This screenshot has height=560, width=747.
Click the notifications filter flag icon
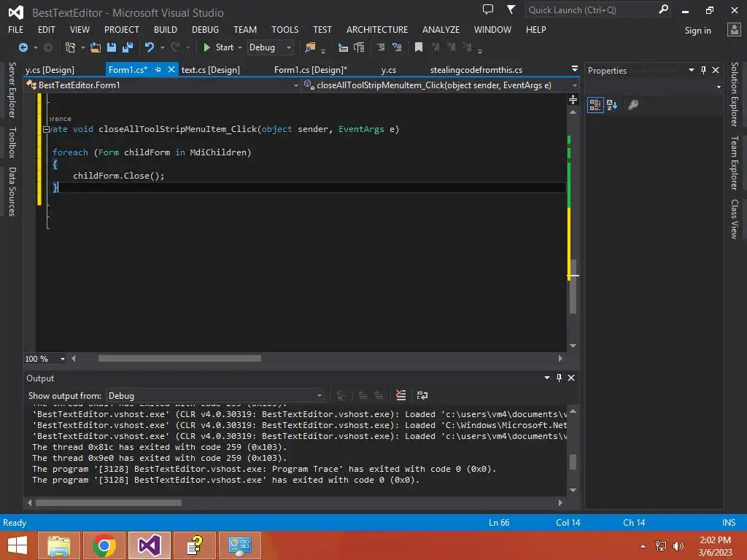pyautogui.click(x=511, y=9)
